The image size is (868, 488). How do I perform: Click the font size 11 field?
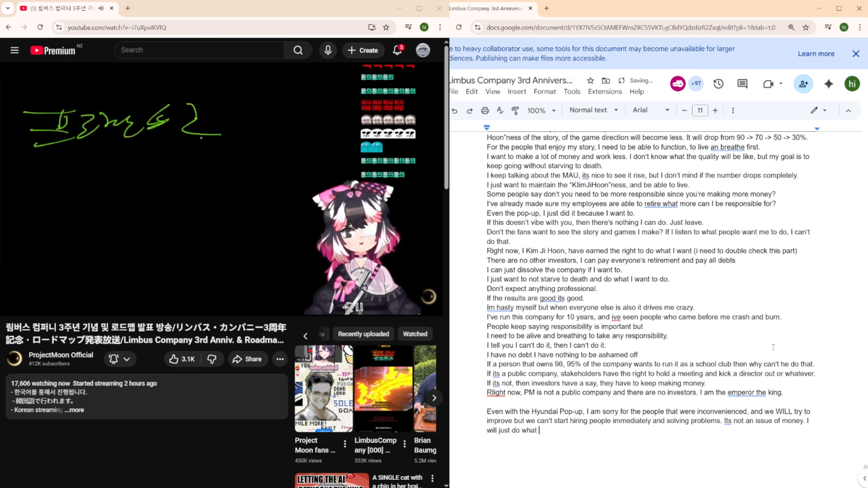700,110
